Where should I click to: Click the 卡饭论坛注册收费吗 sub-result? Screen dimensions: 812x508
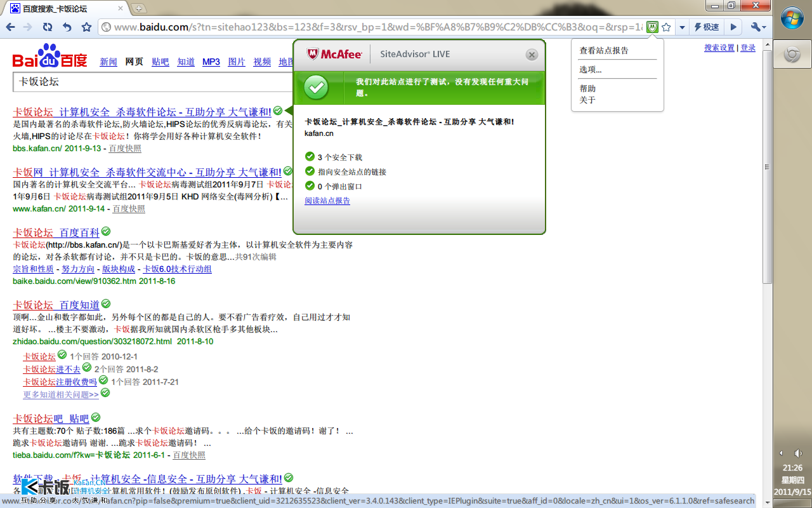coord(60,382)
